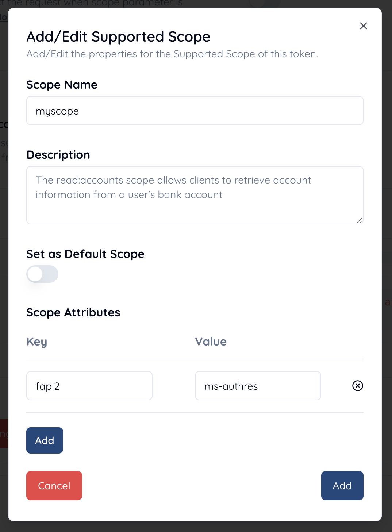Screen dimensions: 392x532
Task: Grab the Description textarea resize handle
Action: pyautogui.click(x=360, y=220)
